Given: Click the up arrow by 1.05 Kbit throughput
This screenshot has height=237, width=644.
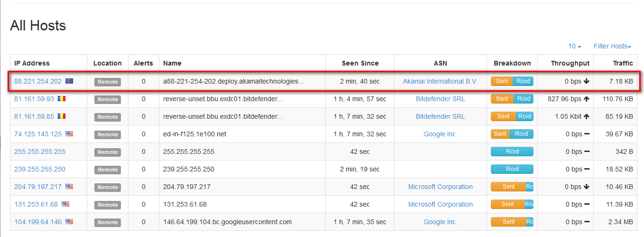Looking at the screenshot, I should click(x=587, y=116).
